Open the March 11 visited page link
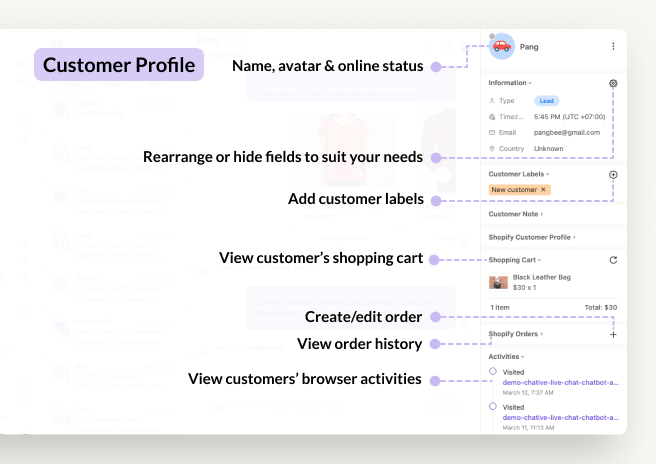The height and width of the screenshot is (464, 656). (560, 418)
